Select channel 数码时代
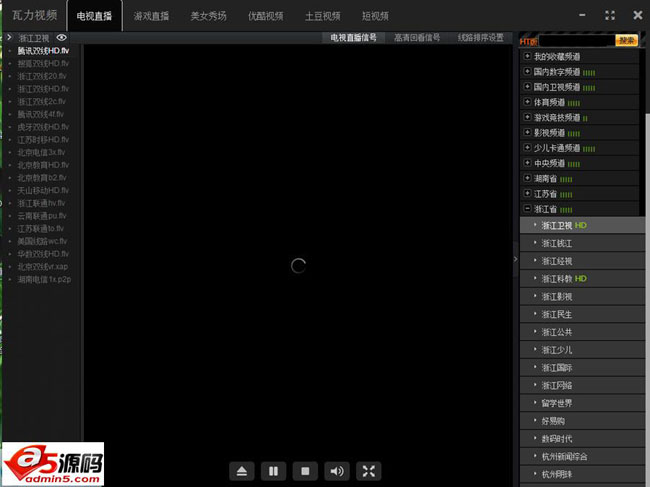The image size is (650, 487). tap(582, 439)
